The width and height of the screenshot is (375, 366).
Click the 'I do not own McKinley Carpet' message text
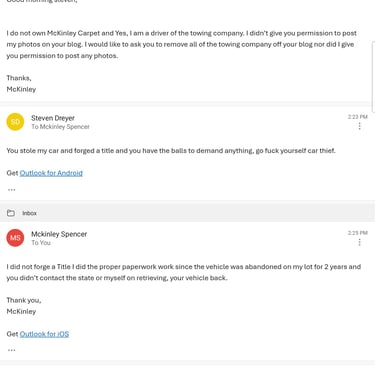182,44
